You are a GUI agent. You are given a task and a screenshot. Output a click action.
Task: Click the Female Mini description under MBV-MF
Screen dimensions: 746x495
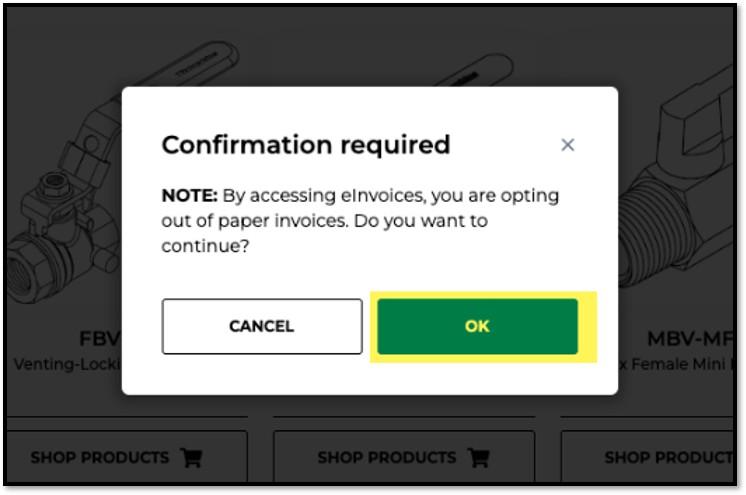point(672,364)
